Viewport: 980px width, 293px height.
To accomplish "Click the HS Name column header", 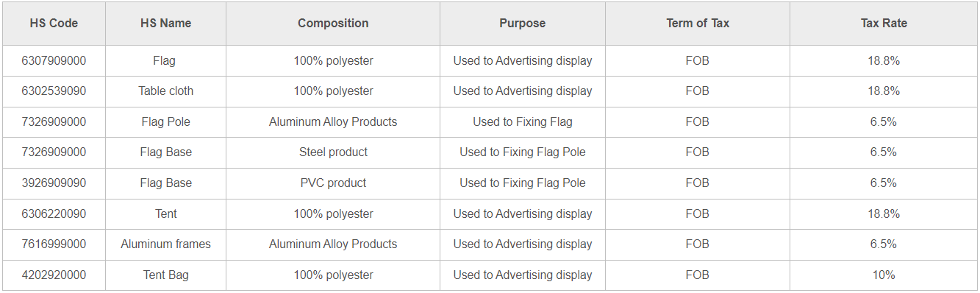I will pos(165,24).
